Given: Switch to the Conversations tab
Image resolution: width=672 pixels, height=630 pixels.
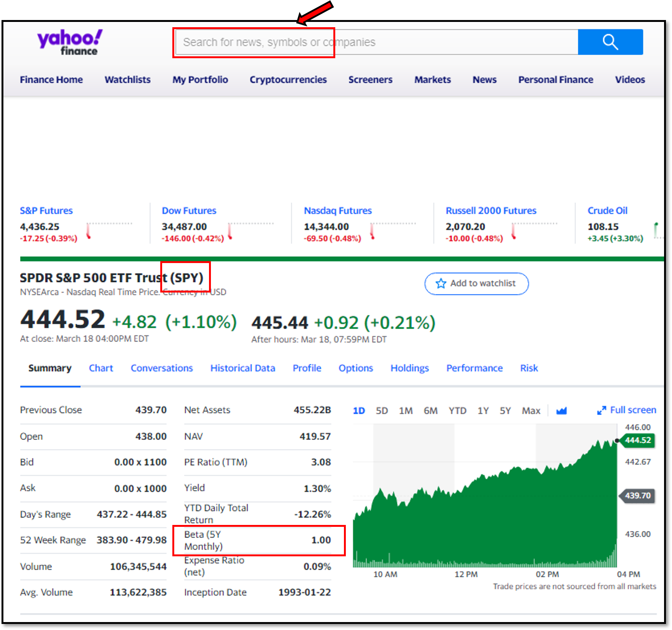Looking at the screenshot, I should point(162,368).
